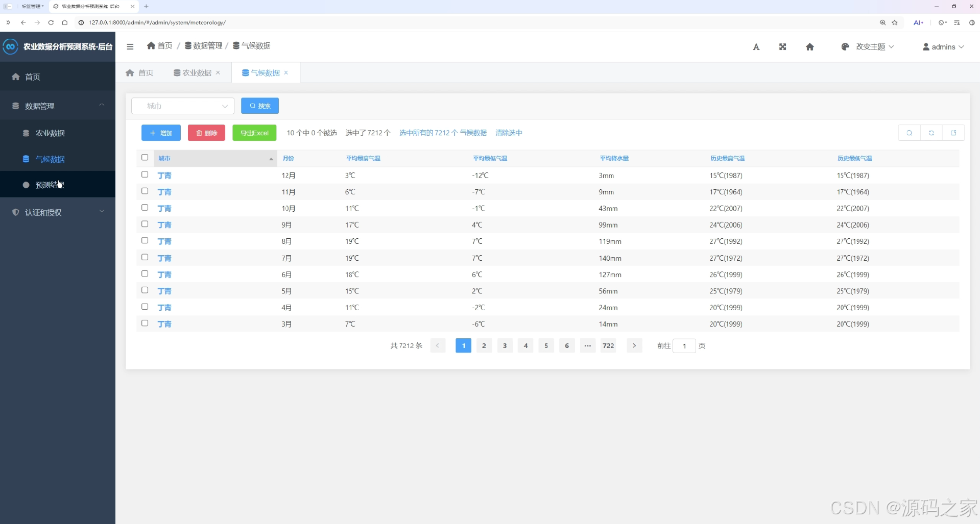Toggle the select-all checkbox in table header
The height and width of the screenshot is (524, 980).
point(145,158)
